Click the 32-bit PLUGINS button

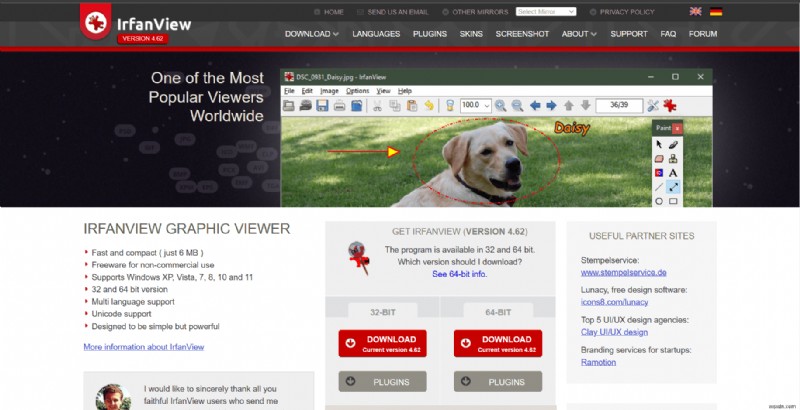383,381
